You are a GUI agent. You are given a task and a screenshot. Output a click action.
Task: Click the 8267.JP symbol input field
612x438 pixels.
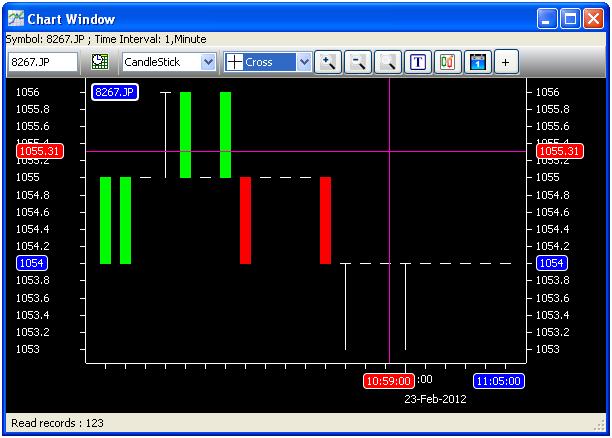click(x=43, y=62)
